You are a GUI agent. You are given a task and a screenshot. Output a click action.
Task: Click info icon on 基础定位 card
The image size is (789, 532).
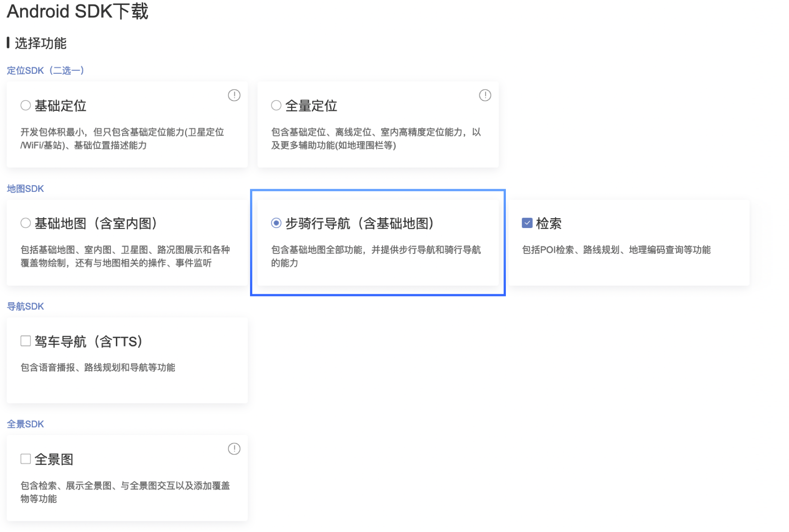(x=234, y=95)
